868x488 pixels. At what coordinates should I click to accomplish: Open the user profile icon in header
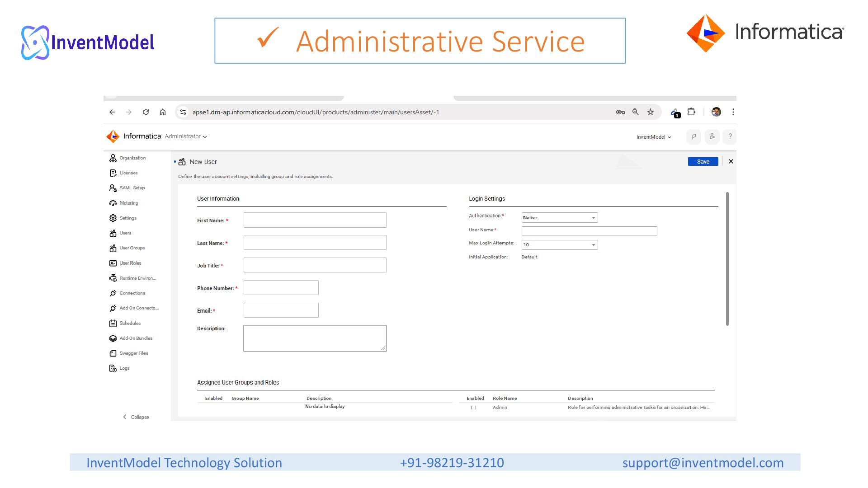pos(712,136)
